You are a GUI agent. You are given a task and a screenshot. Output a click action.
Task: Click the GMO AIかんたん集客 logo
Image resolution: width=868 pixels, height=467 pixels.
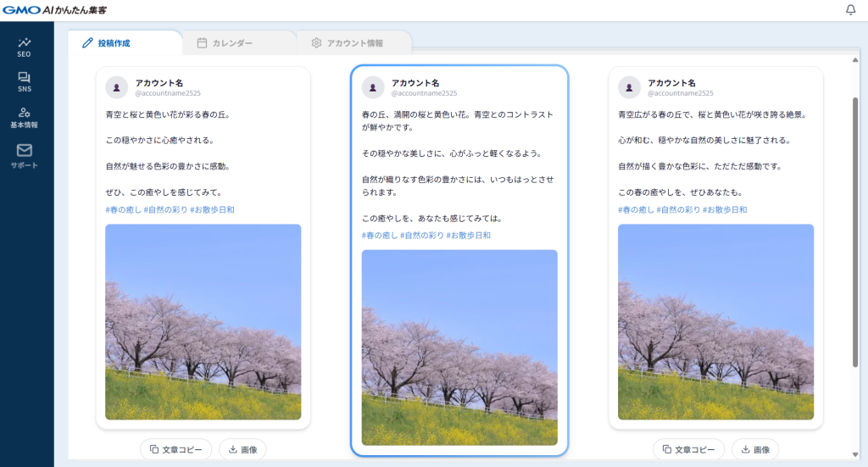coord(54,10)
